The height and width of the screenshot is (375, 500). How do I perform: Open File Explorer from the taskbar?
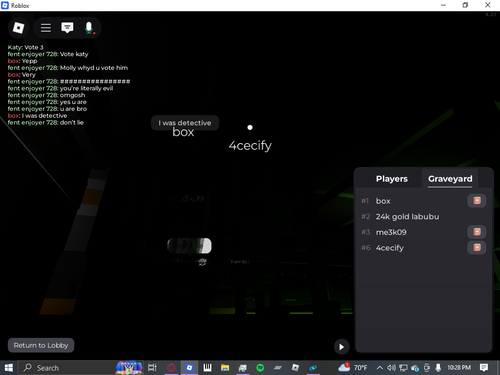point(225,368)
